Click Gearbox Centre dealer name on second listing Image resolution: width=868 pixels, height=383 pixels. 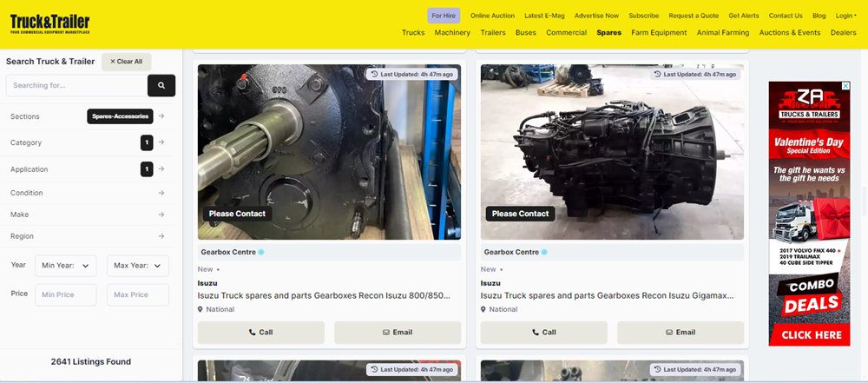coord(511,252)
